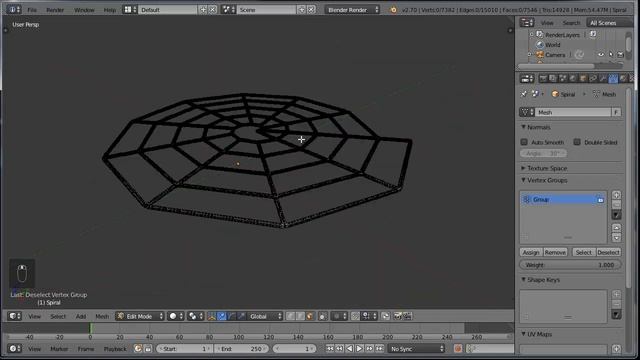The image size is (640, 360).
Task: Open the Edit Mode dropdown
Action: 140,316
